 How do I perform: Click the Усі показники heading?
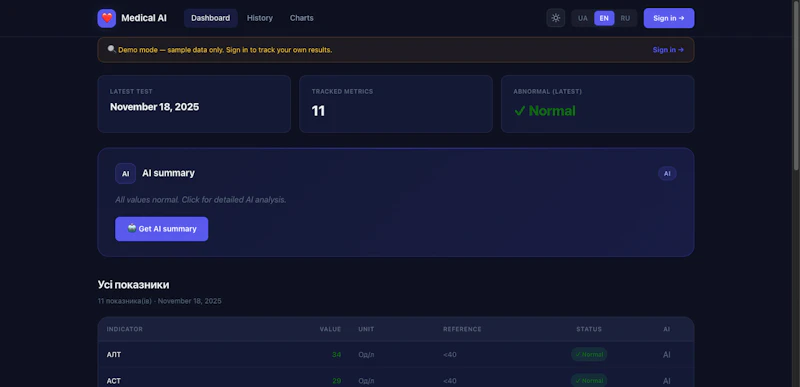point(133,285)
